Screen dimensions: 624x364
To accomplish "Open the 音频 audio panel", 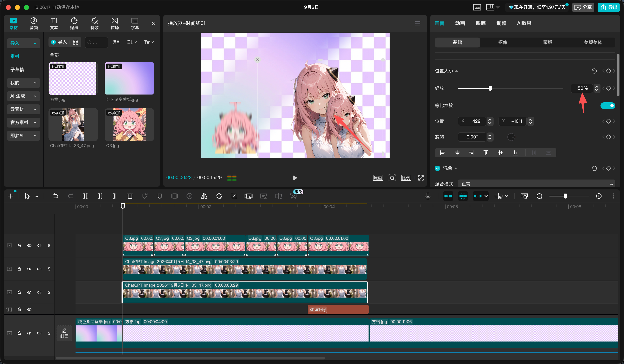I will 34,24.
